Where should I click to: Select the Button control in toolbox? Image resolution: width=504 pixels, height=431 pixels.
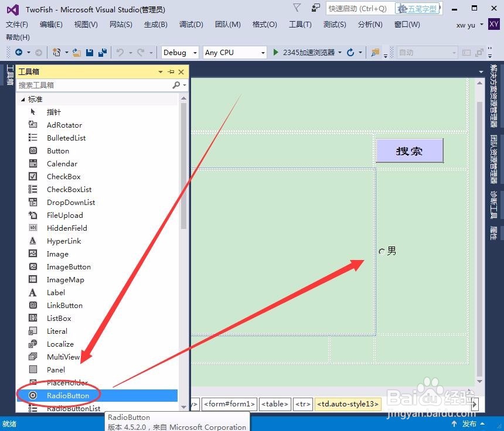coord(97,150)
